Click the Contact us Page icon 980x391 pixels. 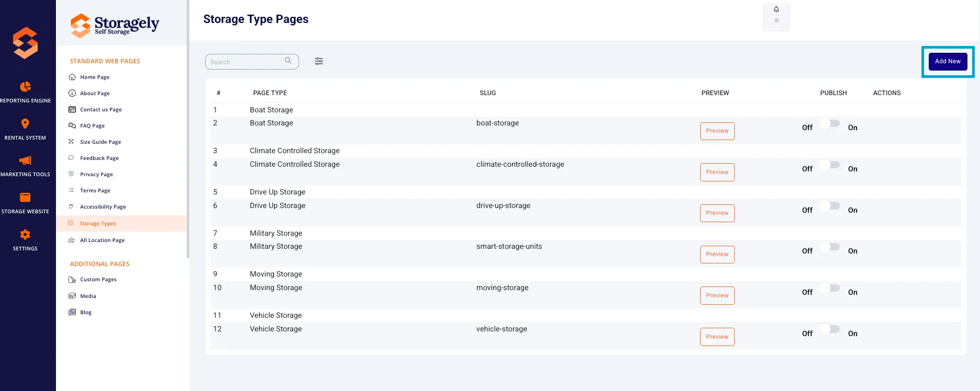coord(72,109)
